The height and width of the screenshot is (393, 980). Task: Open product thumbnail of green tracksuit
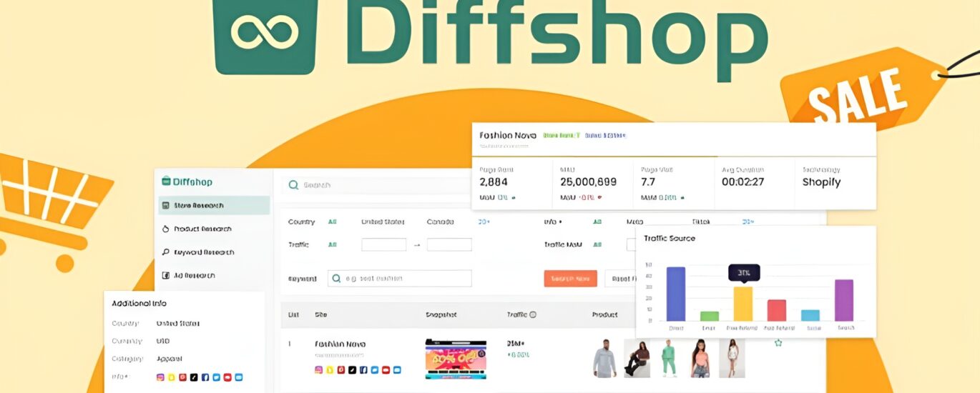click(668, 358)
